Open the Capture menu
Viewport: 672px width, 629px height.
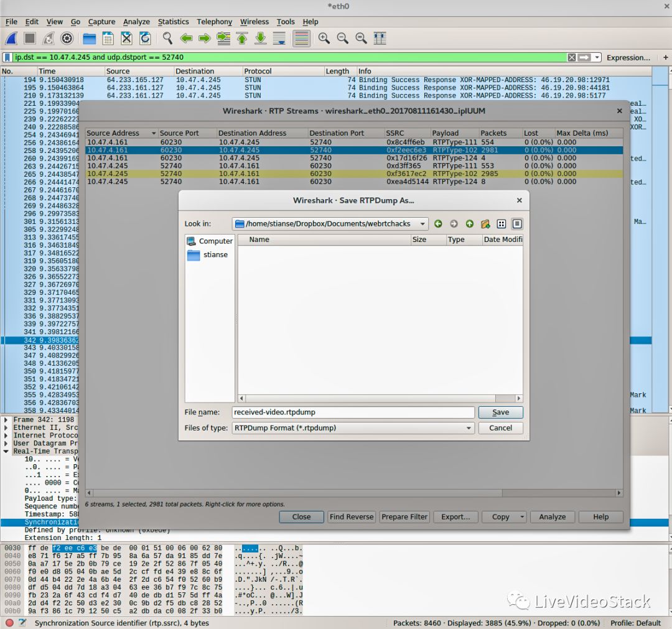(101, 22)
